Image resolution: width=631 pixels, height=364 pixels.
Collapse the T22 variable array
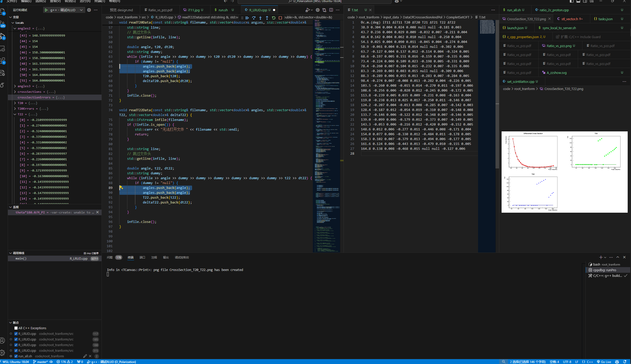15,114
